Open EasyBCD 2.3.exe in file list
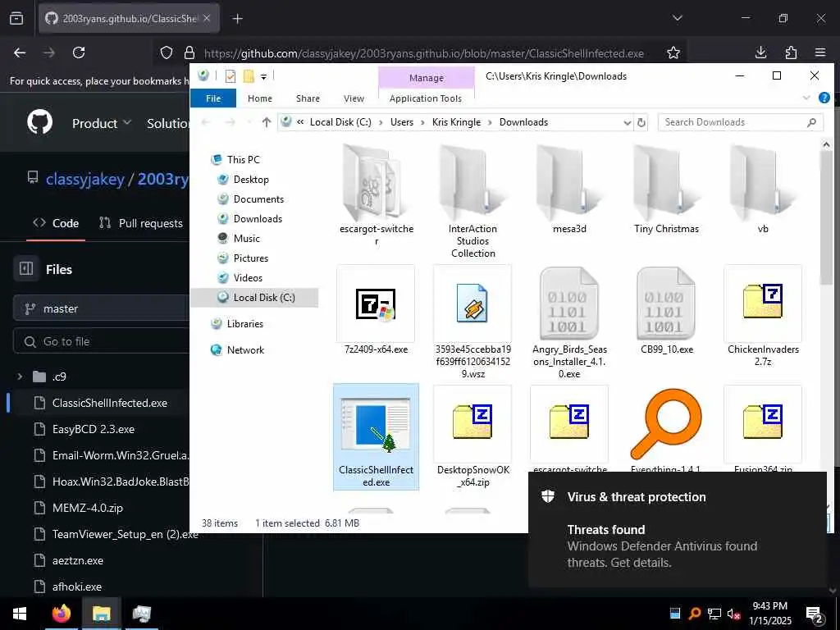 point(94,429)
